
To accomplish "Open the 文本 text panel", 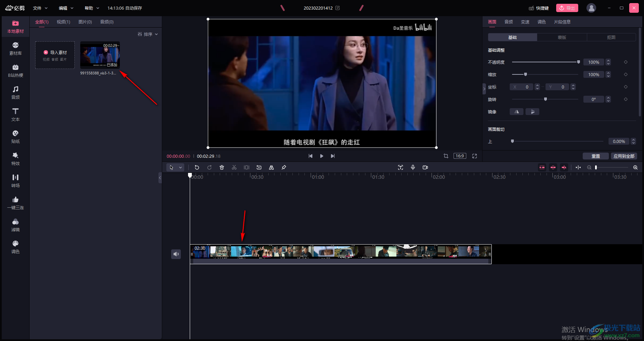I will coord(15,115).
